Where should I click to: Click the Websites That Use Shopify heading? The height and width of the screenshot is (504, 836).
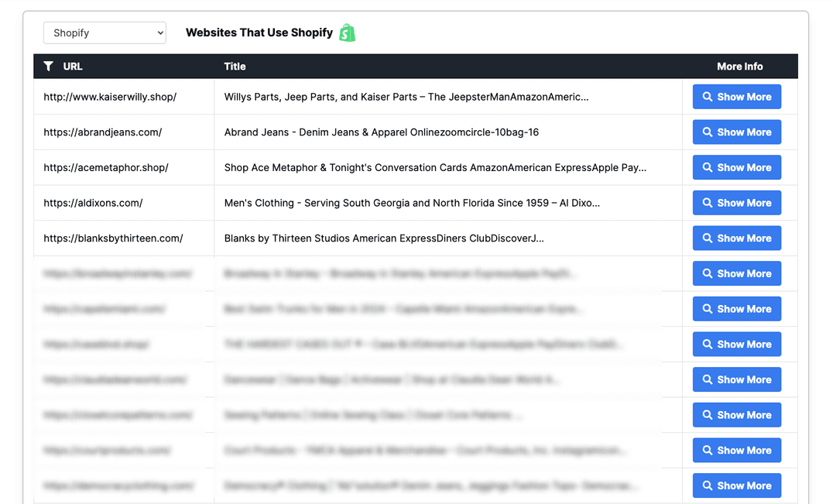[259, 33]
